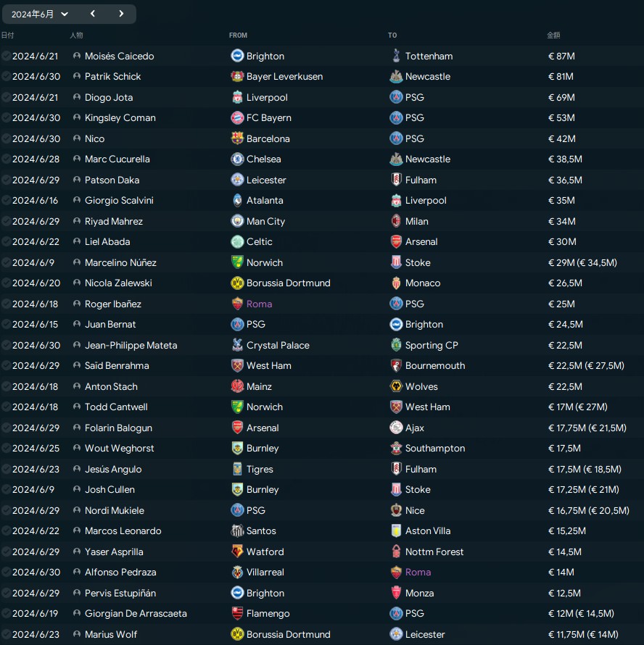
Task: Open Aston Villa club name
Action: coord(428,530)
